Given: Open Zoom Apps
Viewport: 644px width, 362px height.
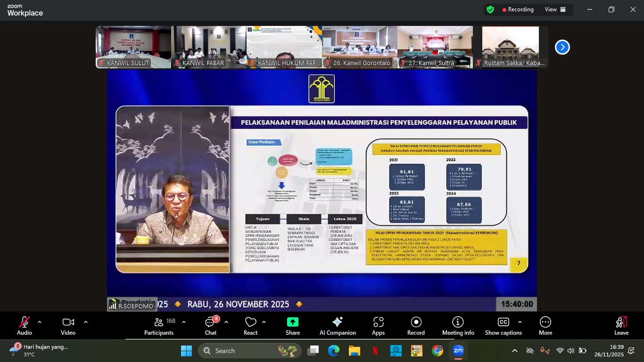Looking at the screenshot, I should pos(378,325).
